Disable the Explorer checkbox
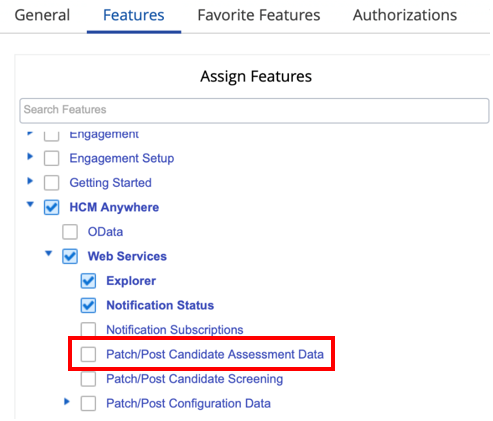The width and height of the screenshot is (493, 421). [x=88, y=281]
